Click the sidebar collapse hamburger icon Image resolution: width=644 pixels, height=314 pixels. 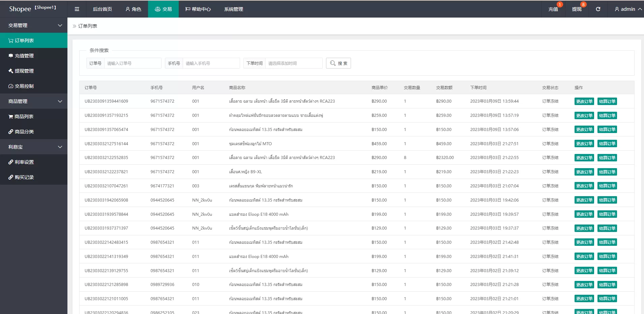tap(77, 9)
